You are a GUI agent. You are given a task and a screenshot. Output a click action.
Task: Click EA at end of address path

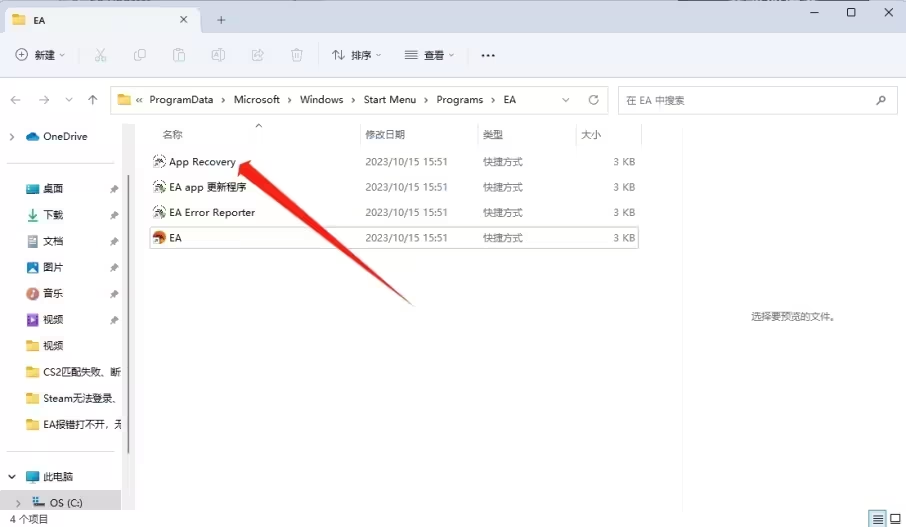click(510, 99)
